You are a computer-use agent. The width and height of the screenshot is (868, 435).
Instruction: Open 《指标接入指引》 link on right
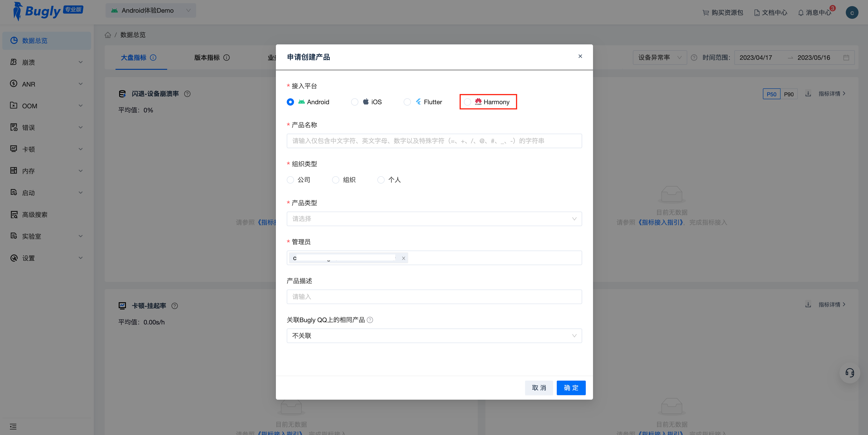click(661, 222)
